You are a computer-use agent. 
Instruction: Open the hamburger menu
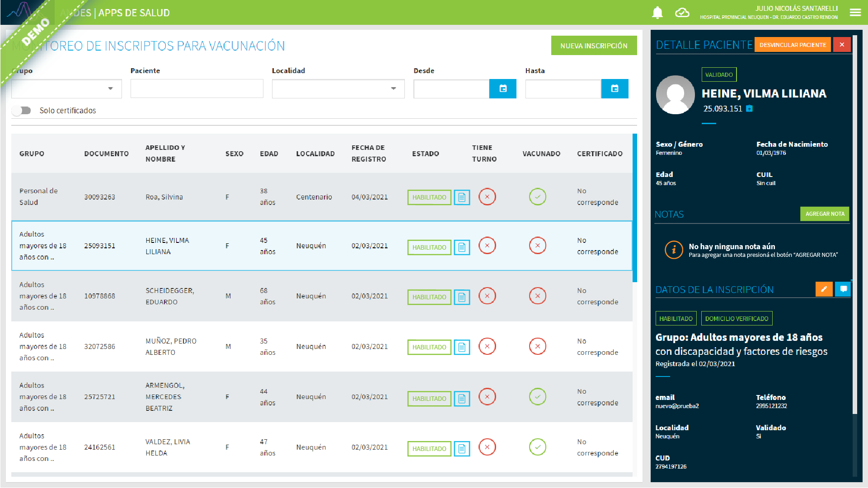(855, 13)
